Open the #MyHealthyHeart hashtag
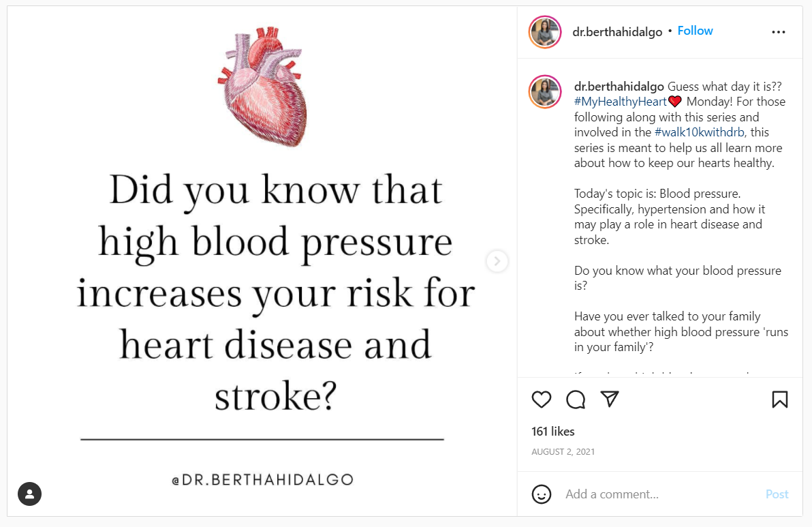This screenshot has height=527, width=812. click(620, 102)
